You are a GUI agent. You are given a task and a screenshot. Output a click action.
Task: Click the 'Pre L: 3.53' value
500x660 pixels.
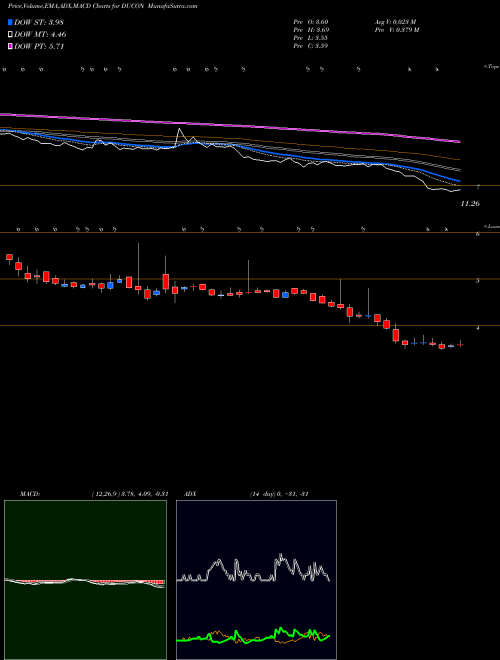pyautogui.click(x=311, y=38)
